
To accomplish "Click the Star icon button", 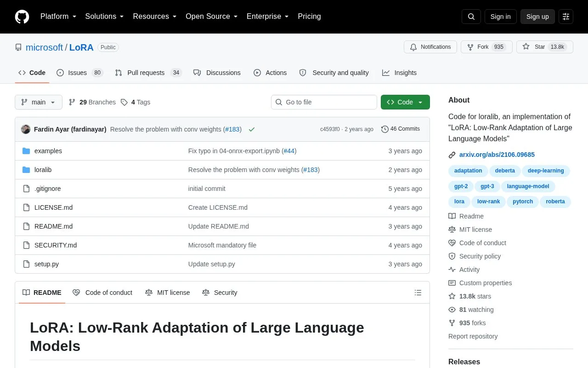I will (x=545, y=47).
